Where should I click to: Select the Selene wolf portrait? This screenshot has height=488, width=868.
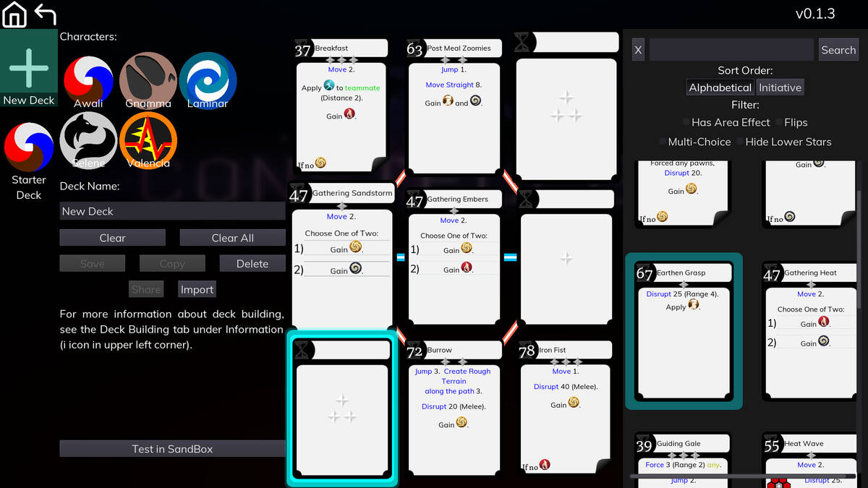coord(88,140)
